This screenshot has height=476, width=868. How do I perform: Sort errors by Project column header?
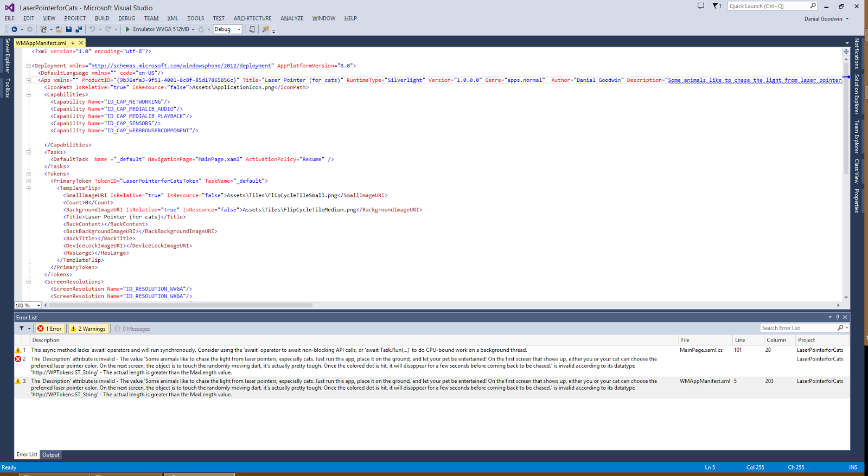pos(822,340)
